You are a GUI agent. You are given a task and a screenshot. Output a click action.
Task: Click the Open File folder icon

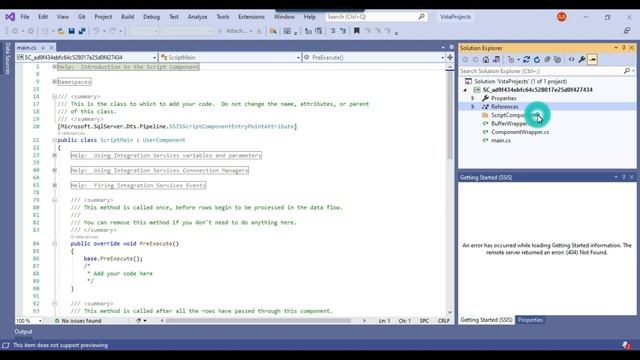[x=61, y=31]
